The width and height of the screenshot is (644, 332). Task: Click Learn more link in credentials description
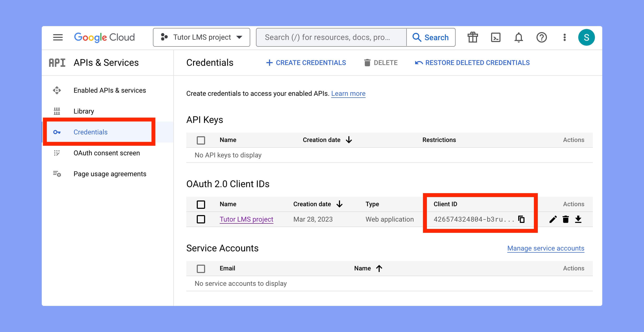(348, 93)
